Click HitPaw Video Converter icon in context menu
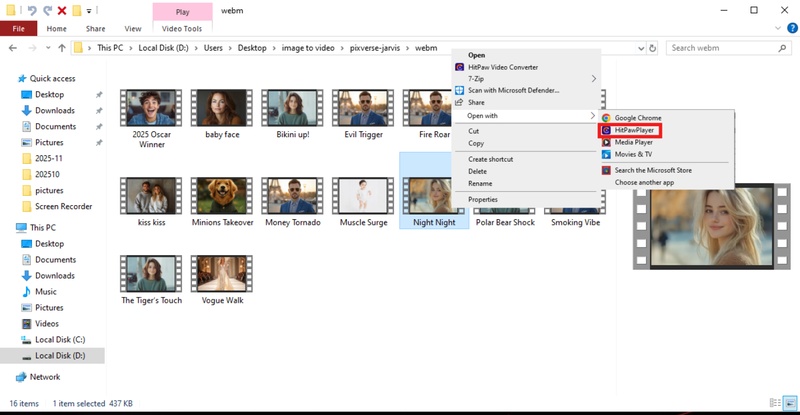The width and height of the screenshot is (800, 415). point(459,67)
